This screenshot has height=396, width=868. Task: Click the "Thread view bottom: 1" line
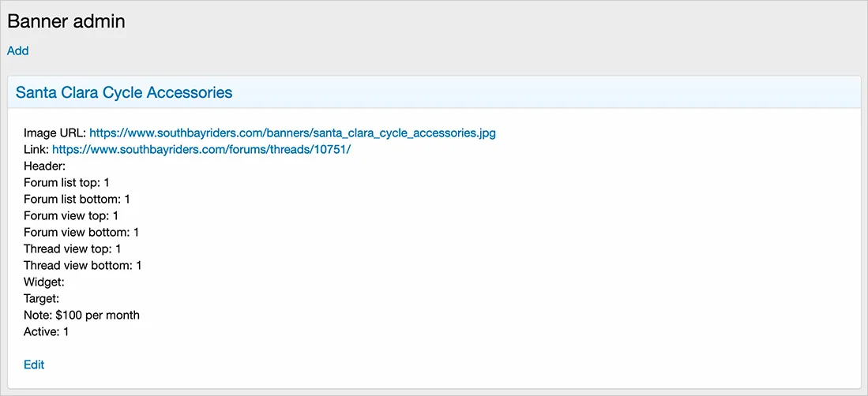click(83, 265)
